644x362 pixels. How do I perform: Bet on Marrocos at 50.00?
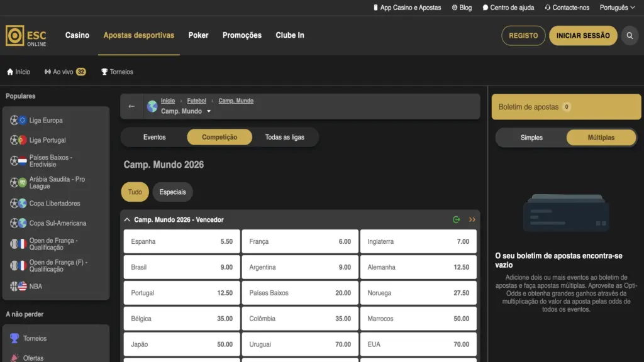click(x=418, y=319)
